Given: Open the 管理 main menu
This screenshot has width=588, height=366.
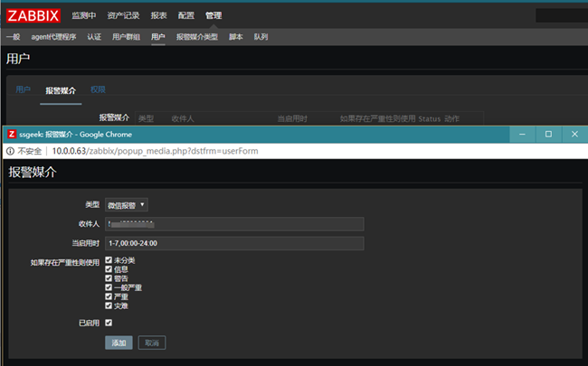Looking at the screenshot, I should [213, 15].
